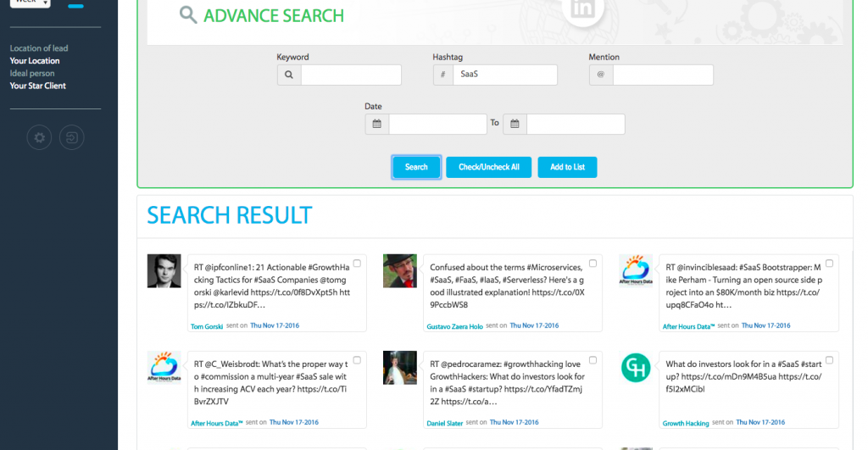Click the ADVANCE SEARCH heading
The height and width of the screenshot is (450, 868).
[274, 15]
